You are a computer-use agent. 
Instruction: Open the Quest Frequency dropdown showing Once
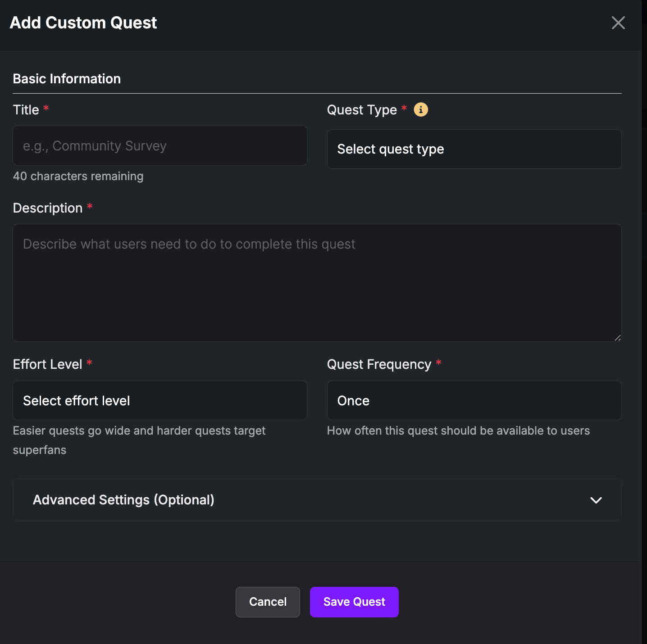(474, 400)
